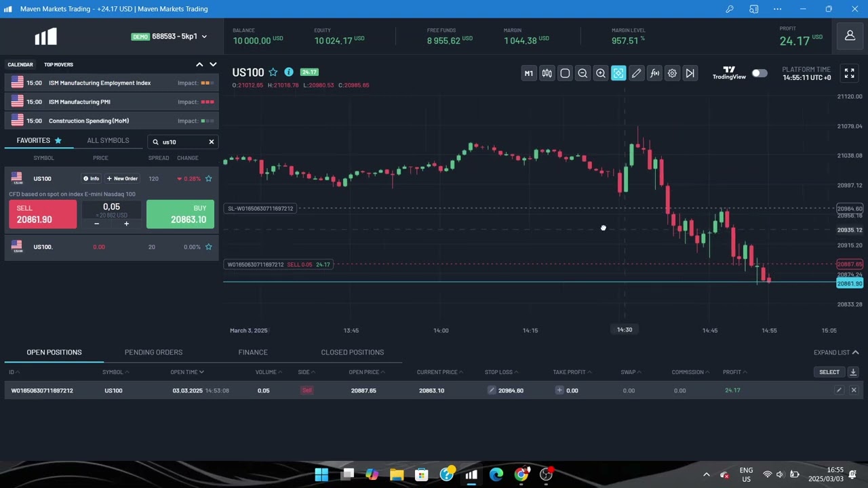Image resolution: width=868 pixels, height=488 pixels.
Task: Open Microsoft Edge from taskbar
Action: click(496, 474)
